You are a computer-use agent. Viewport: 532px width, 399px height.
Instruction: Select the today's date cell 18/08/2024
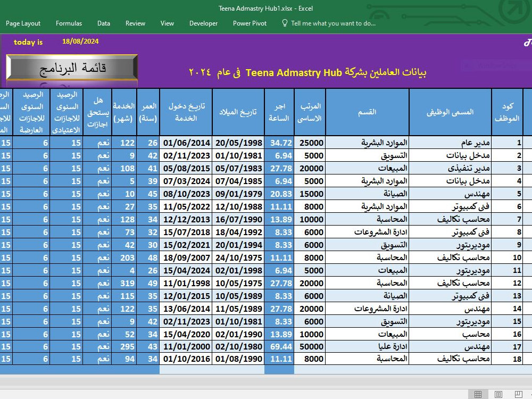click(x=80, y=41)
